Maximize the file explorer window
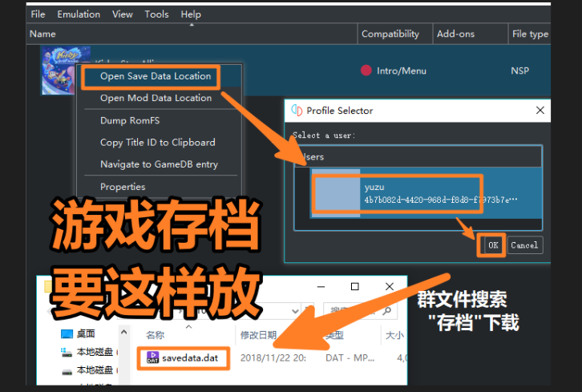 355,286
